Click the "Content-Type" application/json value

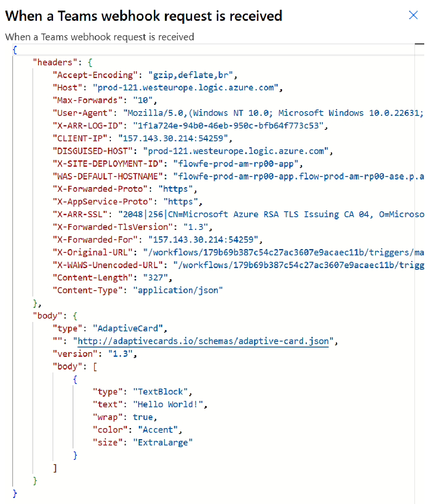point(178,290)
